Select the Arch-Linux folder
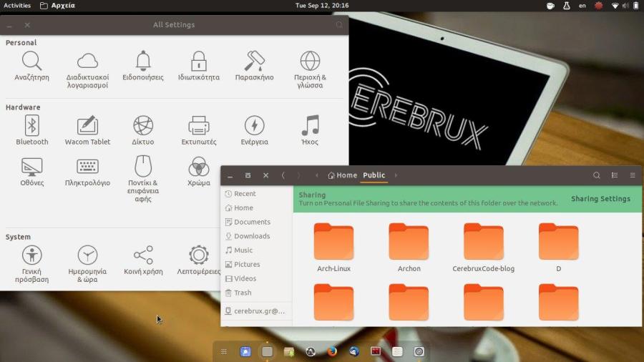 coord(333,247)
